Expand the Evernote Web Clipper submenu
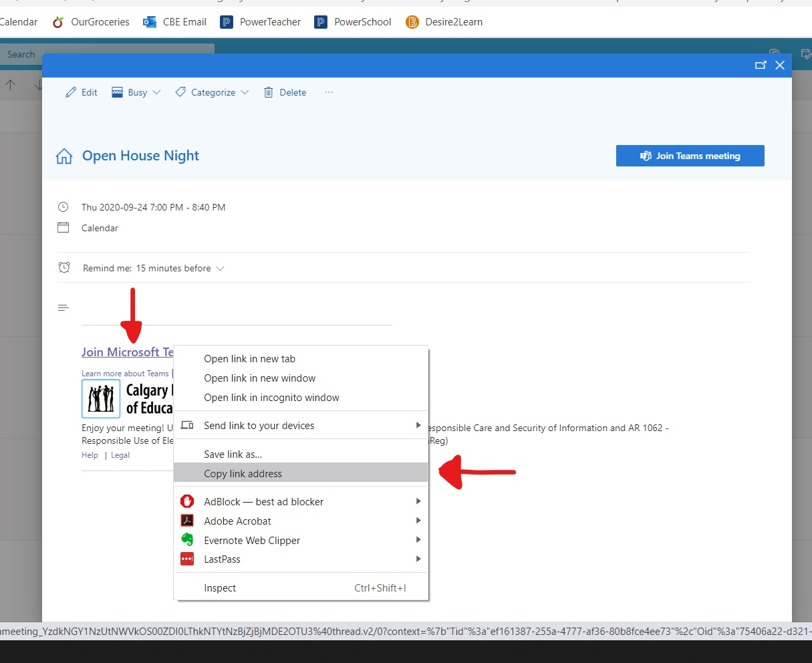 pyautogui.click(x=301, y=540)
